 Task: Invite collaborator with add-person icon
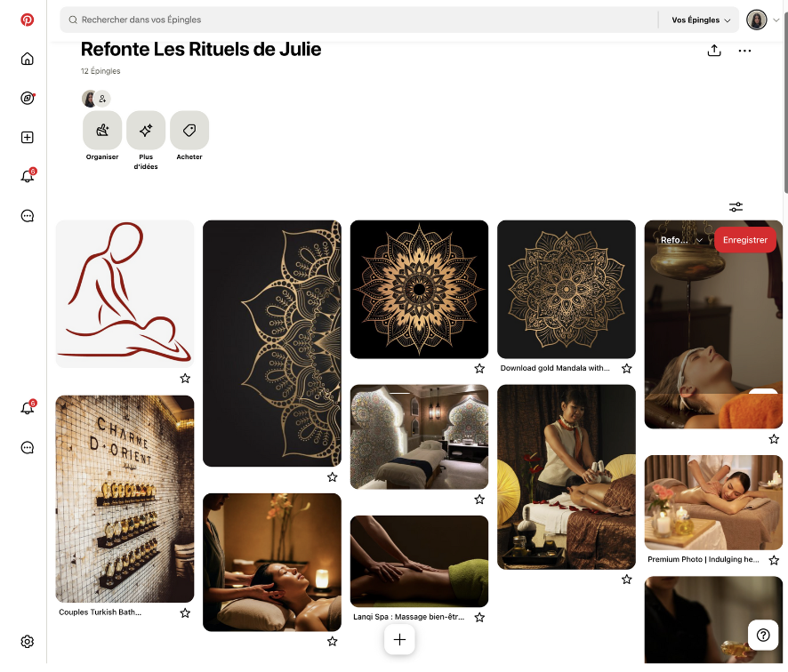coord(102,99)
